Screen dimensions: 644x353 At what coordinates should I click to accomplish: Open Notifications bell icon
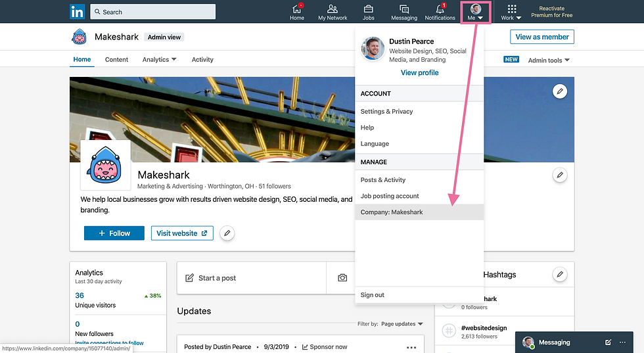click(440, 12)
